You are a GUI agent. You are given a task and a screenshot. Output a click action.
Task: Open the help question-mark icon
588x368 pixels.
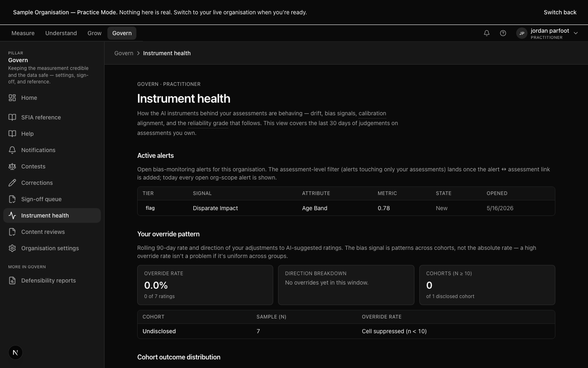click(503, 33)
